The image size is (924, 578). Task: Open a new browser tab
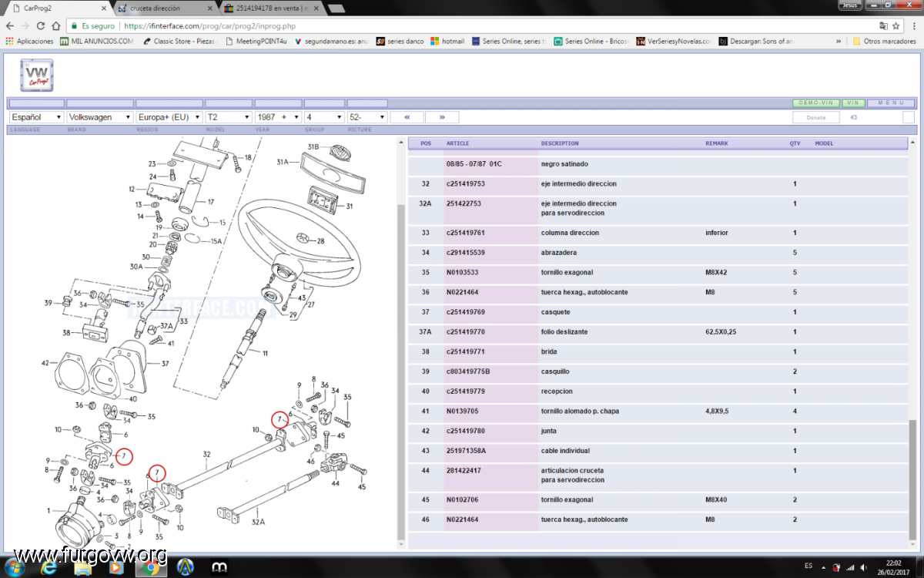(x=336, y=8)
